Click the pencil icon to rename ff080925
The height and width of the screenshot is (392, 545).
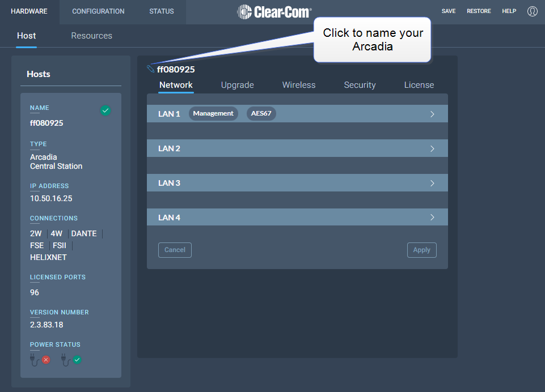(x=150, y=67)
